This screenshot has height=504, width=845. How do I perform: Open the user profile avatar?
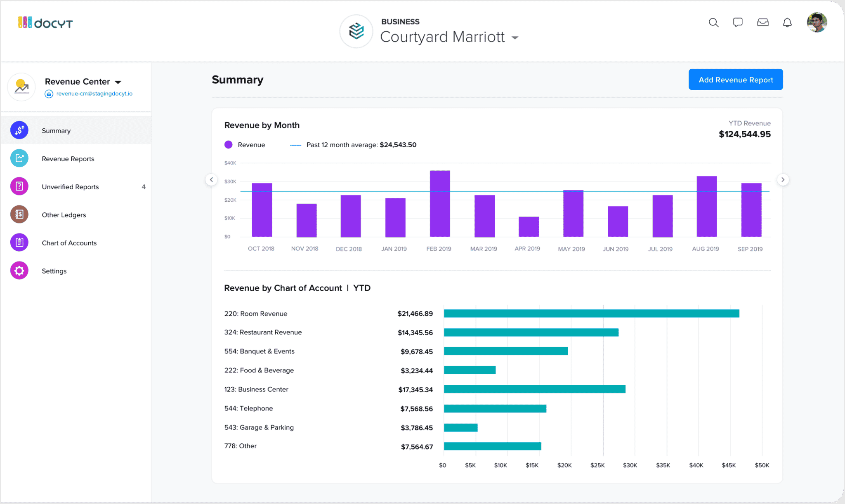[x=817, y=22]
